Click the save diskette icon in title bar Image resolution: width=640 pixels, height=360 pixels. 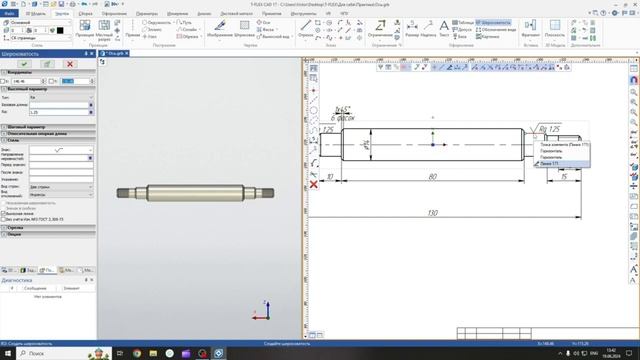coord(61,4)
